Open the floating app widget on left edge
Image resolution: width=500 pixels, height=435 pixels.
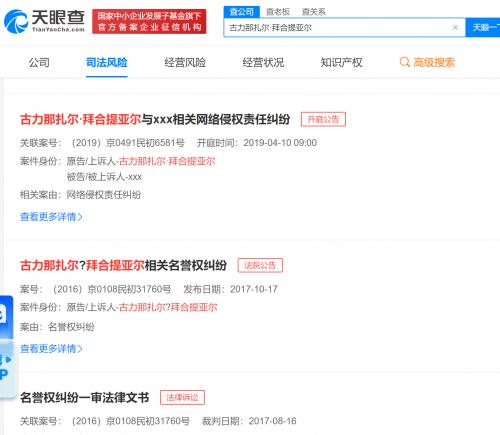coord(7,347)
